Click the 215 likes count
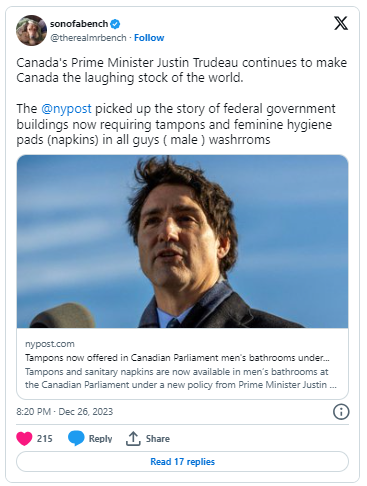367x486 pixels. (44, 438)
